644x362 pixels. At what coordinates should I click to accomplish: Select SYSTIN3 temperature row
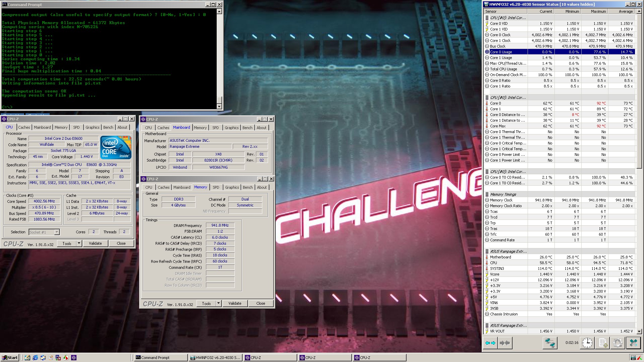click(559, 268)
